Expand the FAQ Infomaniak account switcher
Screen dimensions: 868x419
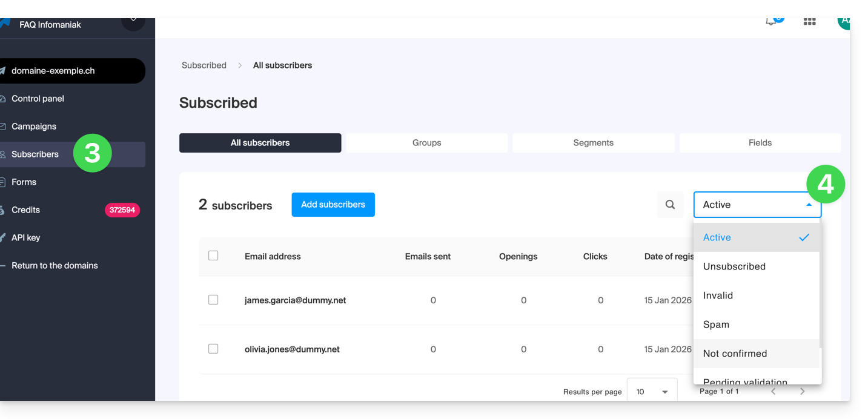(133, 22)
